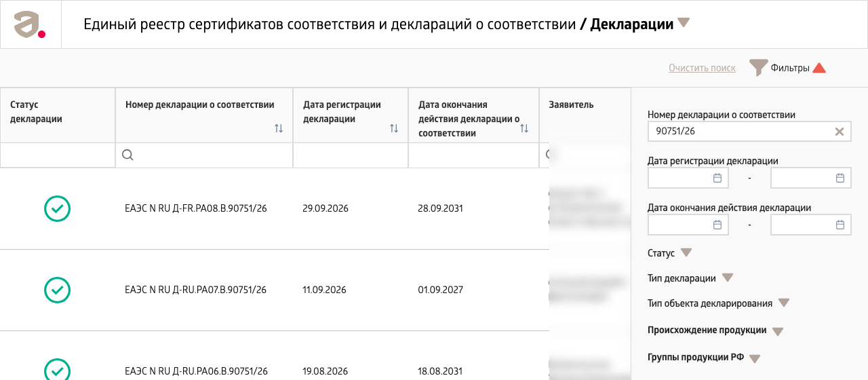This screenshot has width=868, height=380.
Task: Collapse filters via red triangle arrow
Action: pos(819,68)
